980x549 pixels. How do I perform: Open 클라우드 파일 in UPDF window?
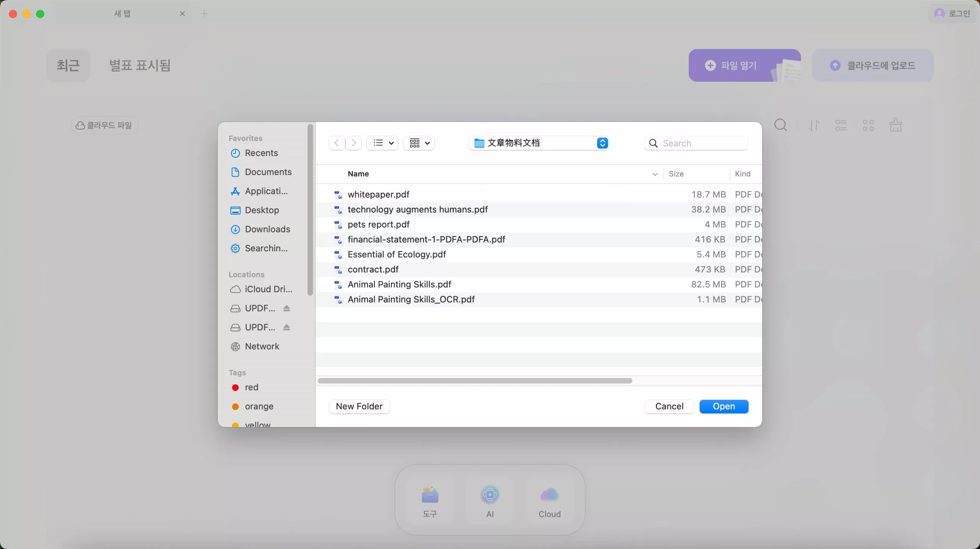[104, 125]
